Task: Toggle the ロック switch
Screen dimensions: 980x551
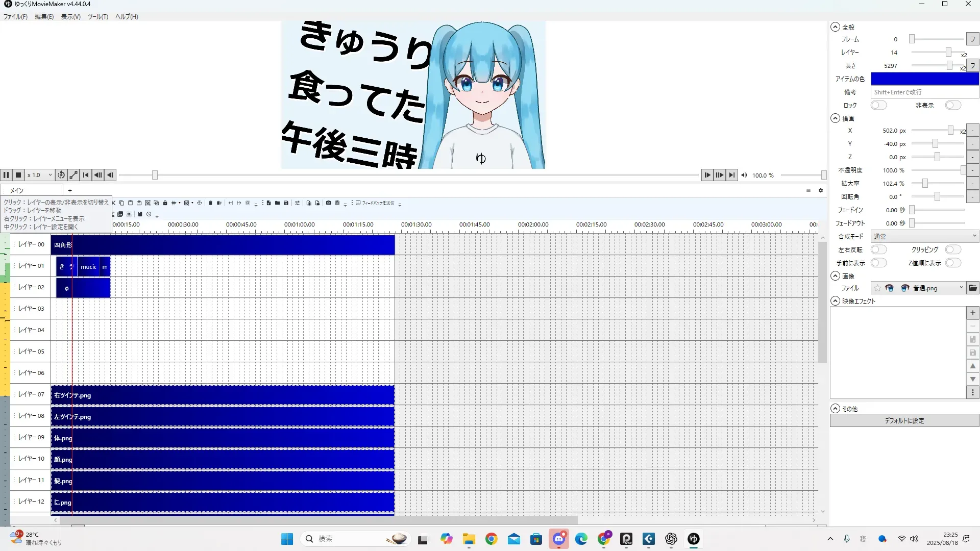Action: click(878, 105)
